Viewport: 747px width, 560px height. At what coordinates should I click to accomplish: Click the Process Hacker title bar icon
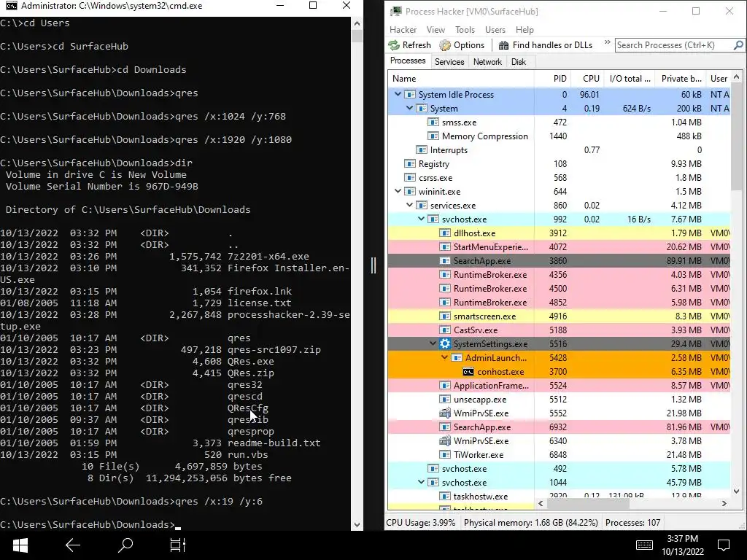click(395, 11)
